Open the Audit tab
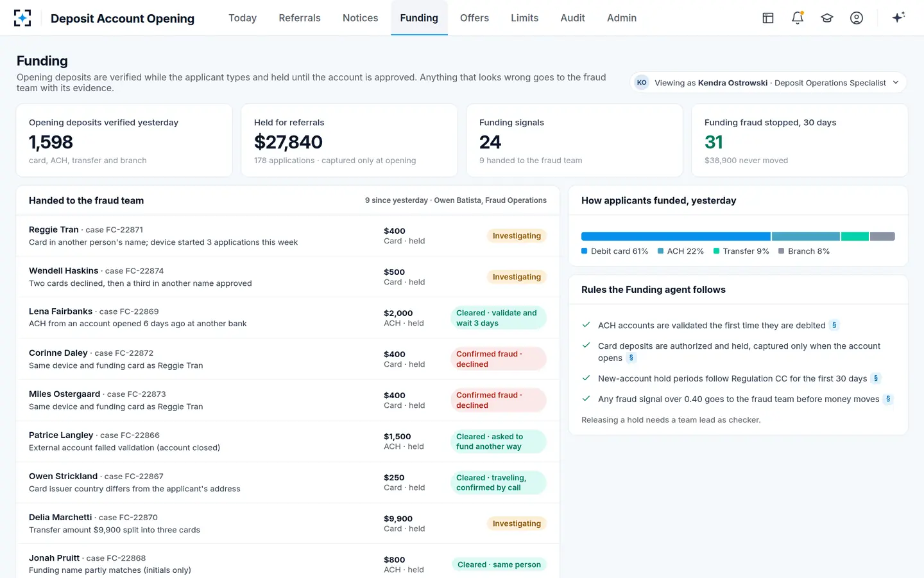The width and height of the screenshot is (924, 578). coord(572,18)
